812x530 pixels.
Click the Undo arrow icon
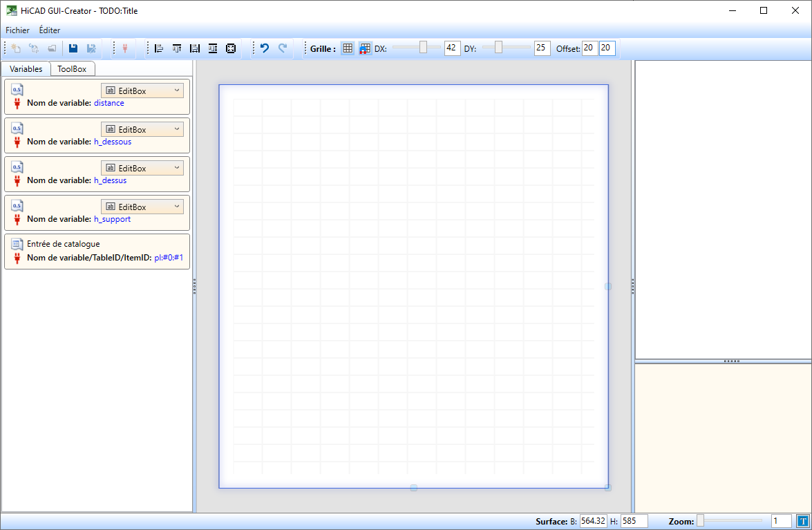pos(264,48)
